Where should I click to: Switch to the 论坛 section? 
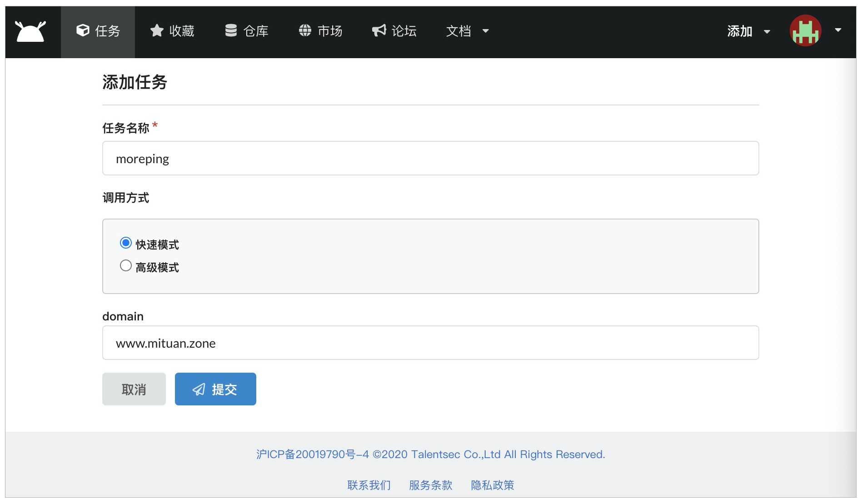pos(394,31)
